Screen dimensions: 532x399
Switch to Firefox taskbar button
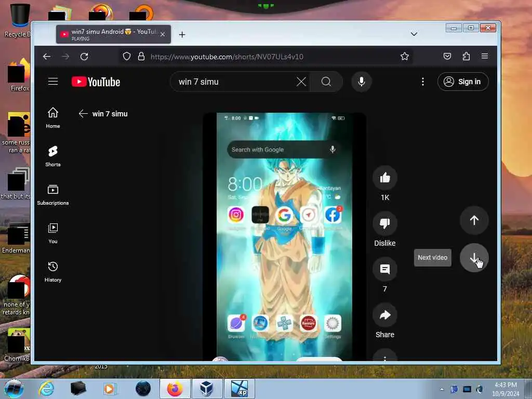coord(175,389)
